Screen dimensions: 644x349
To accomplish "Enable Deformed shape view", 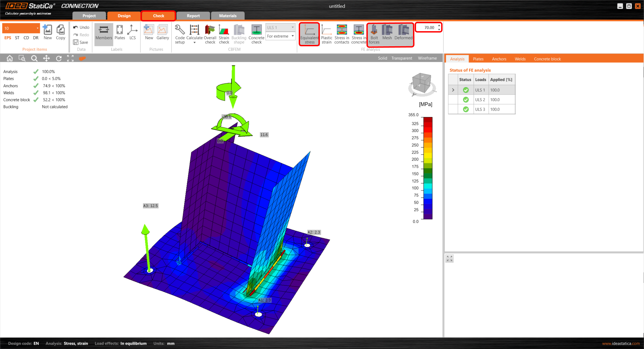I will click(x=403, y=33).
